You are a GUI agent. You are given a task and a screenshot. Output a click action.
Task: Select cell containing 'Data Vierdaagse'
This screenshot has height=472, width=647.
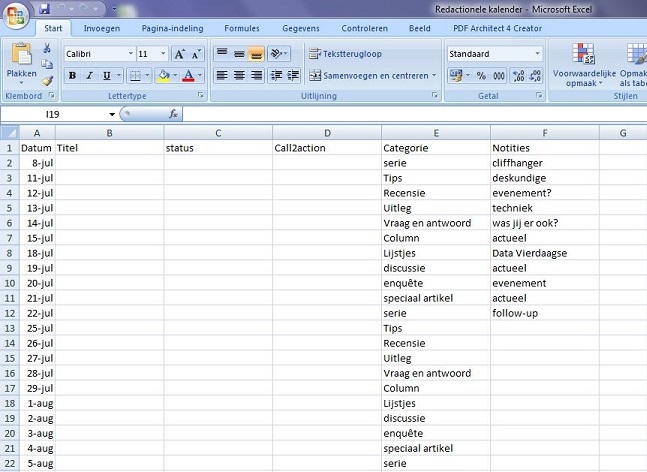click(545, 253)
